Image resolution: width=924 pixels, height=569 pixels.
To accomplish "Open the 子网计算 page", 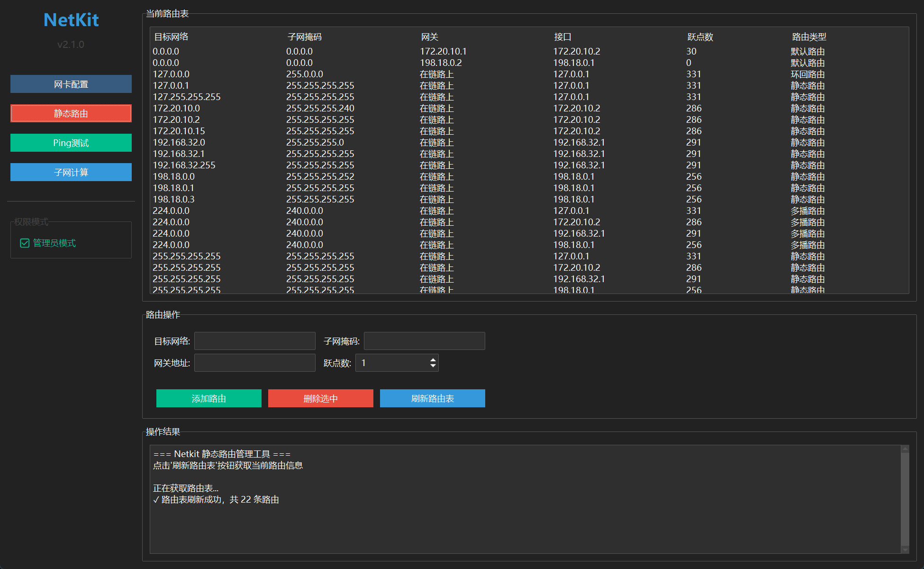I will pyautogui.click(x=71, y=172).
